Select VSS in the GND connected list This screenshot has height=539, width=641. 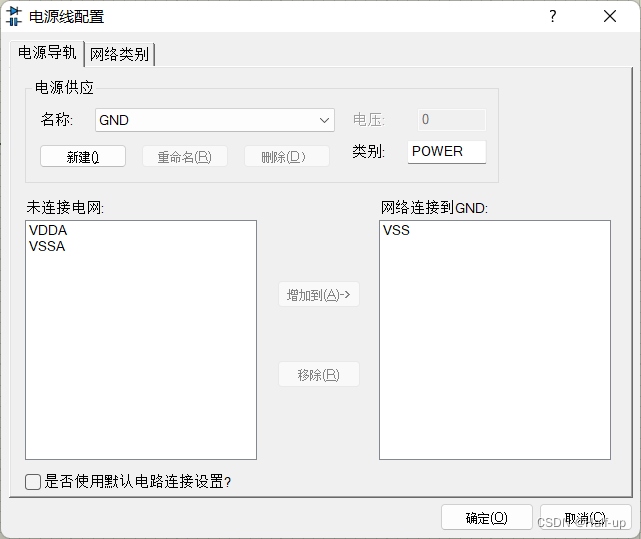click(396, 230)
